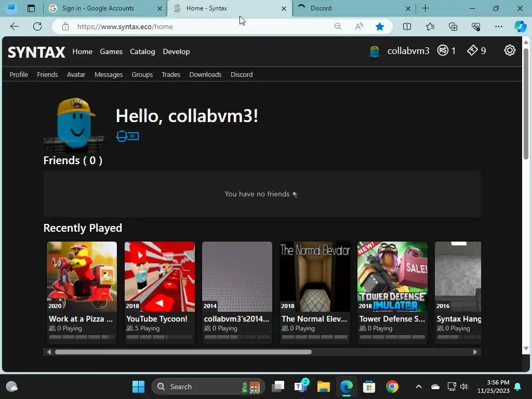Click the collabvm3 username in header

[408, 51]
